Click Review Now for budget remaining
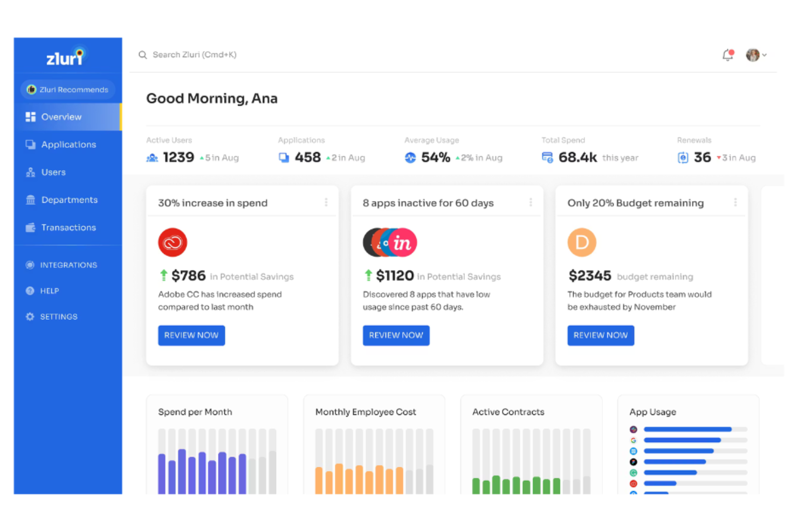 (601, 335)
